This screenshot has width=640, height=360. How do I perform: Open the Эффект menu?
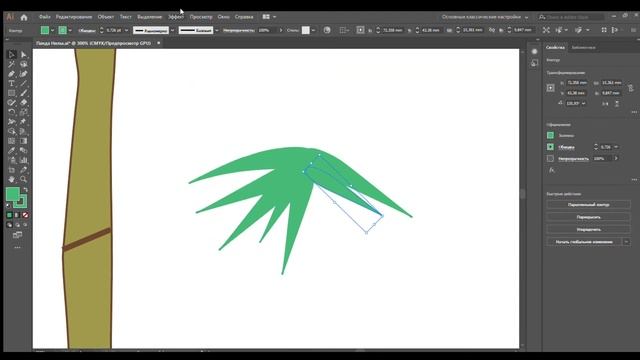click(176, 17)
